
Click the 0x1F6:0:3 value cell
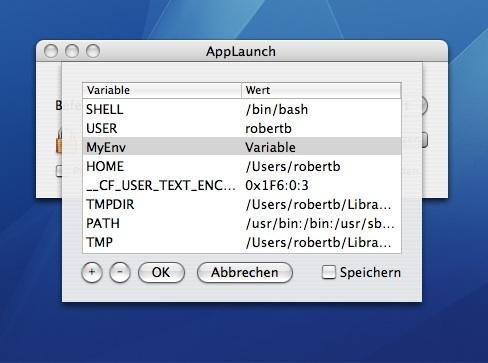coord(277,185)
